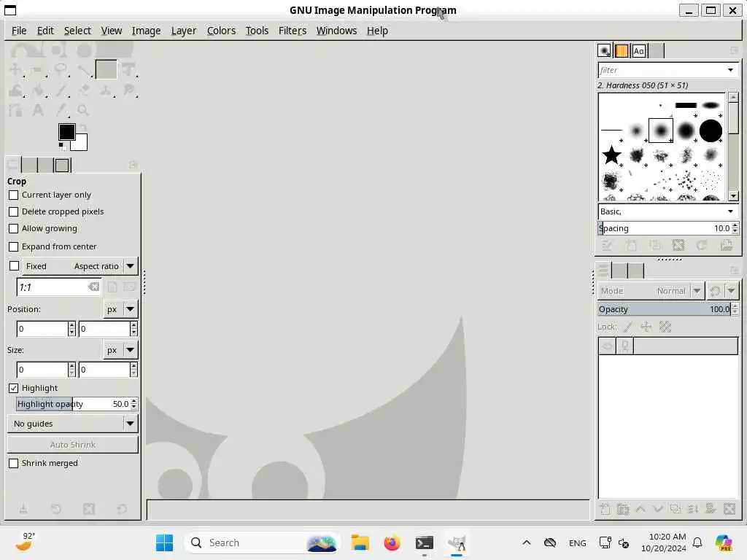The height and width of the screenshot is (560, 747).
Task: Click the refresh brushes icon
Action: point(702,245)
